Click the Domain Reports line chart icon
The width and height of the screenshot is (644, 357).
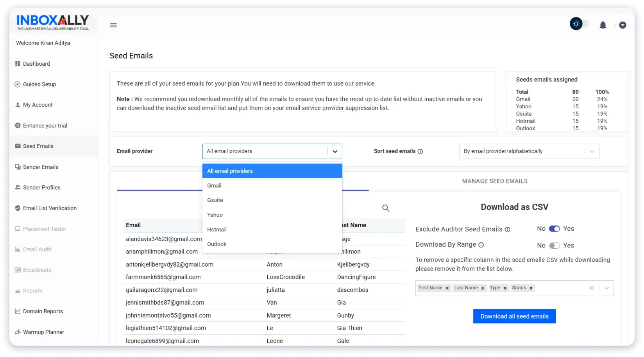[x=18, y=311]
